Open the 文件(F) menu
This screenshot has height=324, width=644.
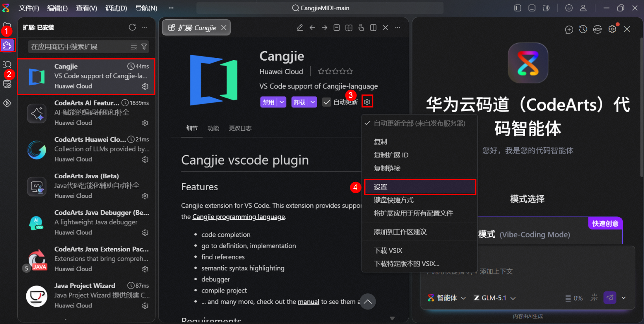tap(29, 8)
